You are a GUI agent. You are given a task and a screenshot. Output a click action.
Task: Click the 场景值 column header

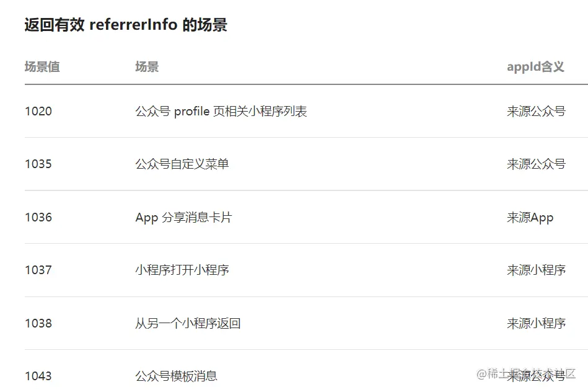click(x=42, y=67)
